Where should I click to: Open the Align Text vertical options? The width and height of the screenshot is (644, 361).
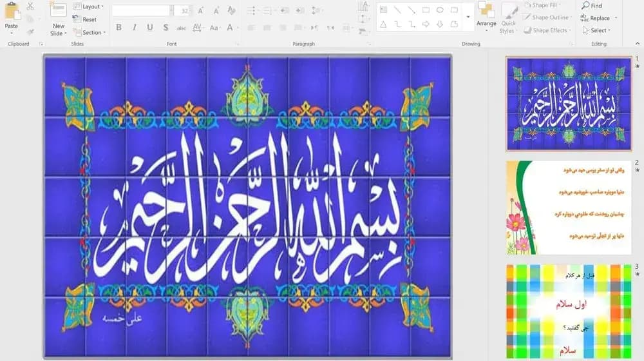pyautogui.click(x=363, y=19)
